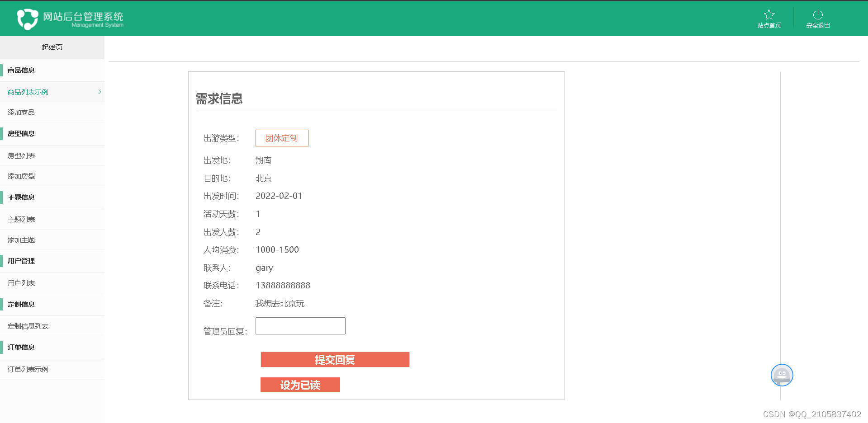868x423 pixels.
Task: Click the 需求信息 heading
Action: click(219, 99)
